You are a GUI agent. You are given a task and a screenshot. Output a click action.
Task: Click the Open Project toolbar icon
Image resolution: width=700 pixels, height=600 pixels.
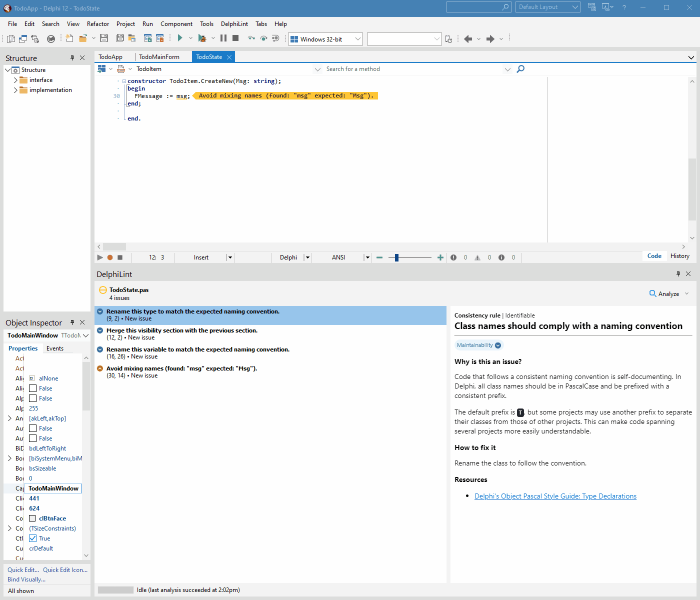point(132,38)
